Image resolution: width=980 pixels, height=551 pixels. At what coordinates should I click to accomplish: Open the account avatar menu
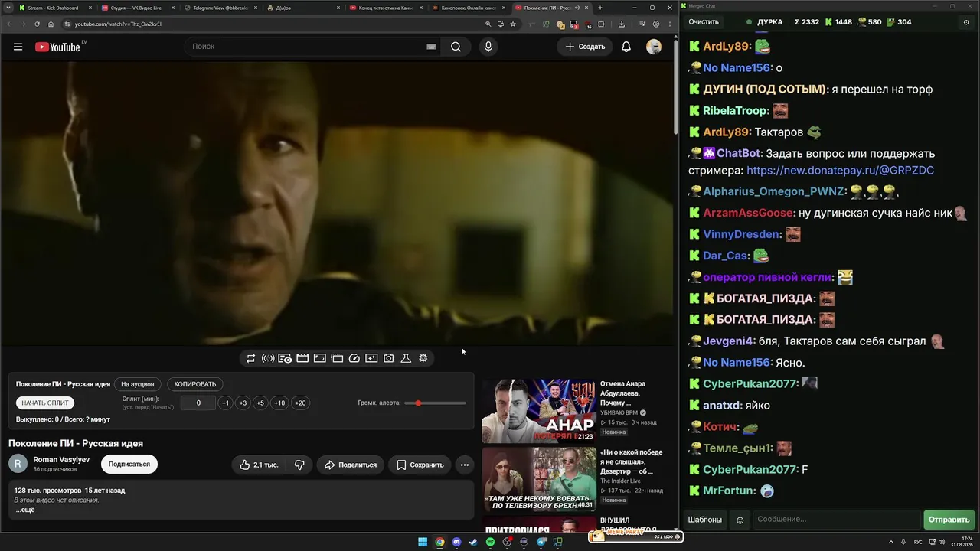coord(654,47)
